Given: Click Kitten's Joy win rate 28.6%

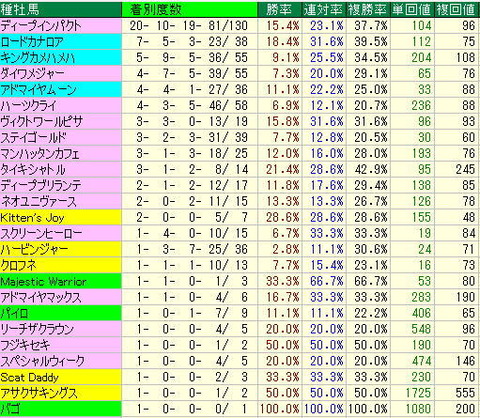Looking at the screenshot, I should click(x=283, y=218).
